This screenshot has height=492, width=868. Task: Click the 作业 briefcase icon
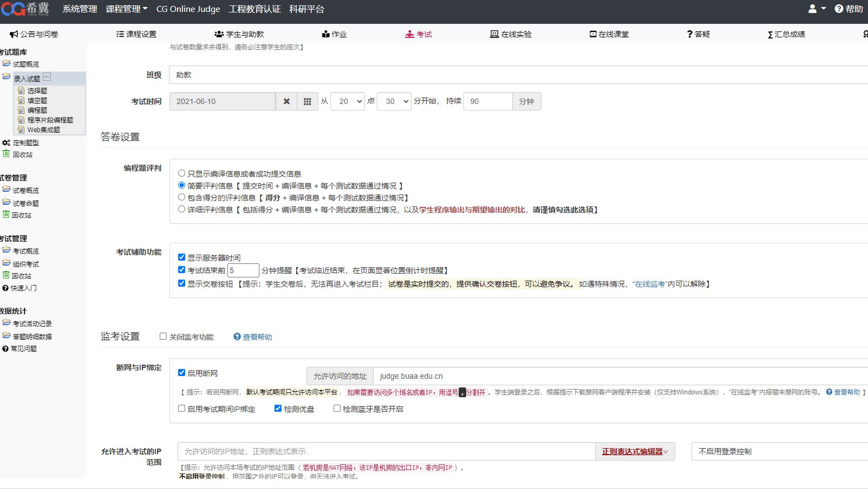point(325,34)
